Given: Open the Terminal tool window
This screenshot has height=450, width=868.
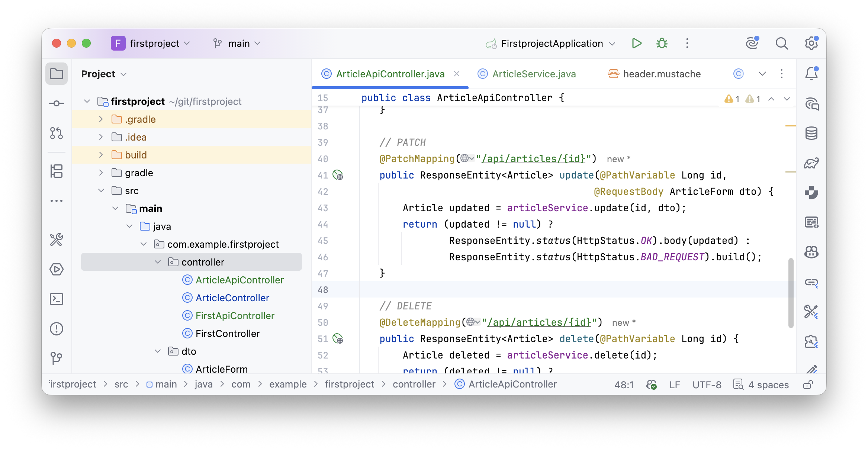Looking at the screenshot, I should (x=57, y=299).
